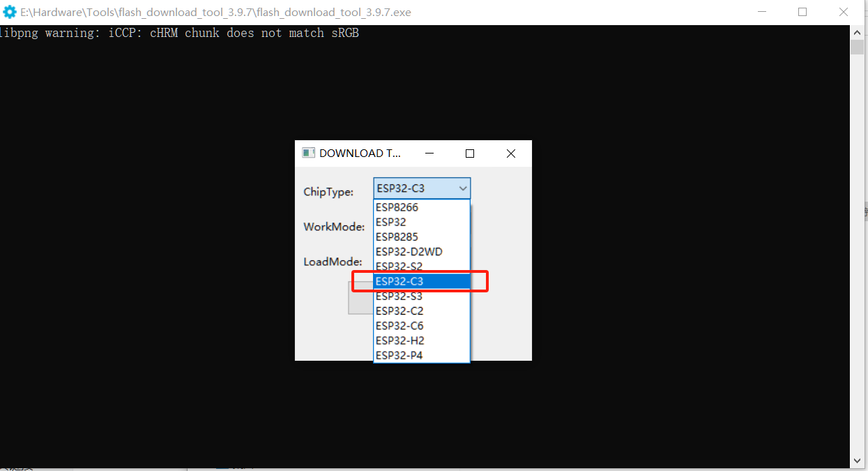The width and height of the screenshot is (868, 471).
Task: Close the DOWNLOAD TOOL dialog
Action: click(510, 154)
